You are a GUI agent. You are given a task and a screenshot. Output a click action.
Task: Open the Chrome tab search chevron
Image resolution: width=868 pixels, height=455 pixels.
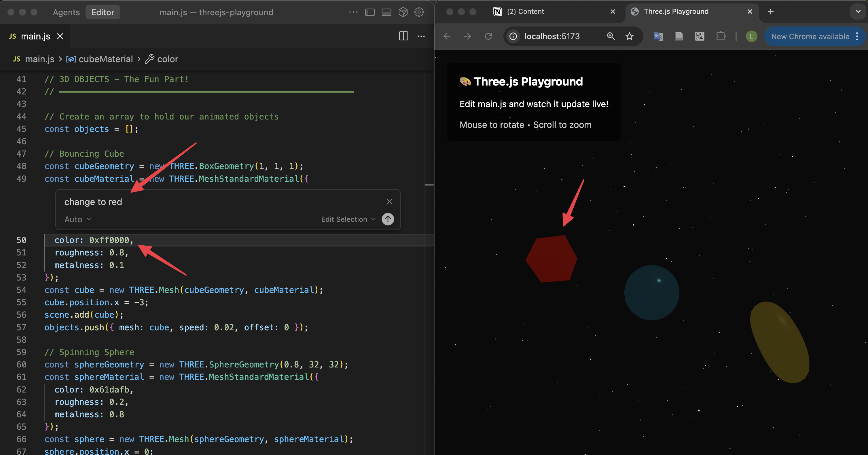pyautogui.click(x=858, y=12)
